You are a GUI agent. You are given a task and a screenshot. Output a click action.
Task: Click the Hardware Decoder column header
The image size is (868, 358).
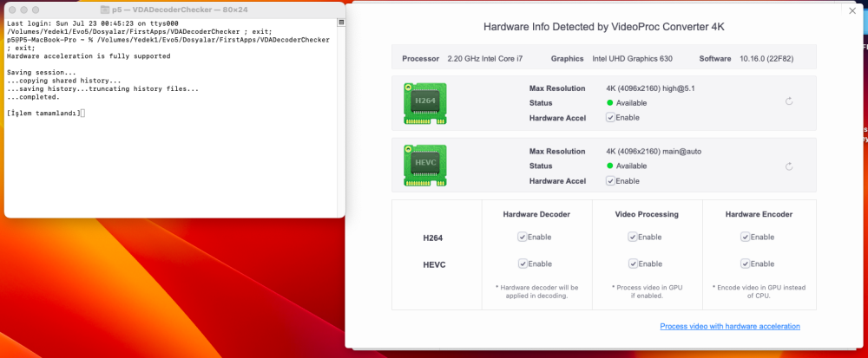[x=536, y=214]
